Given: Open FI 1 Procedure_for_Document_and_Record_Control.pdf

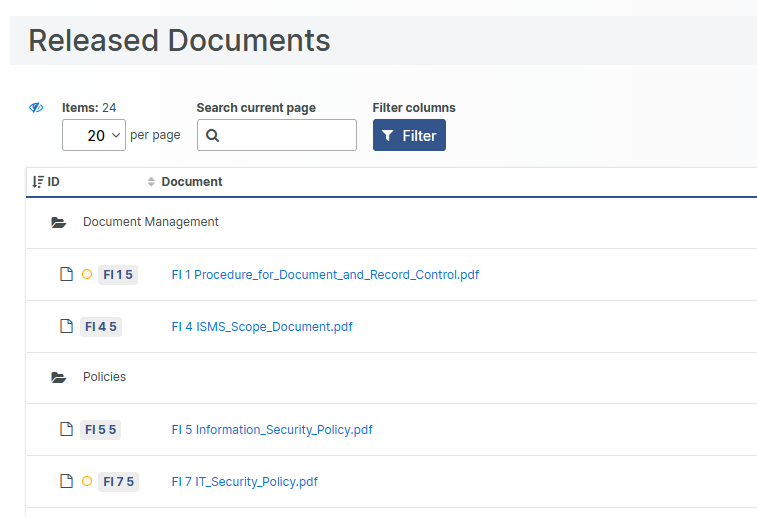Looking at the screenshot, I should tap(325, 274).
